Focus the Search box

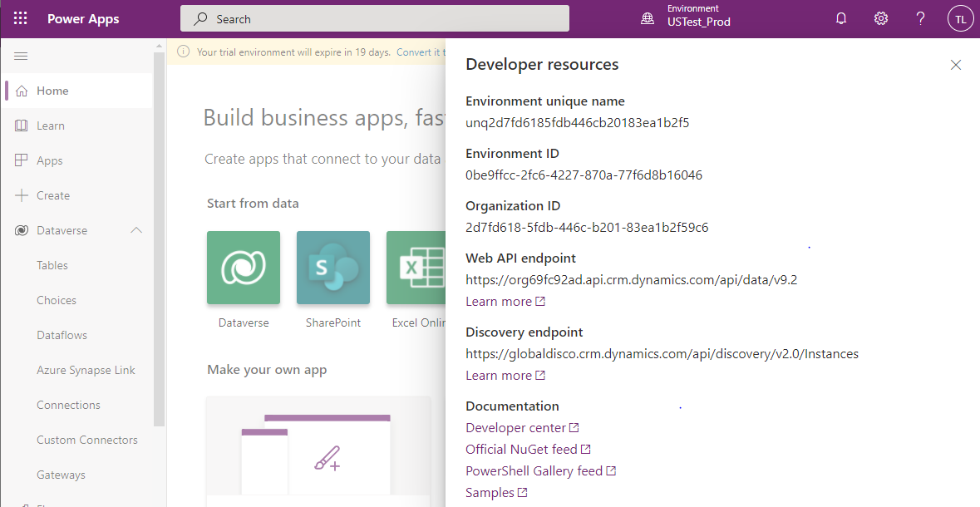coord(374,19)
